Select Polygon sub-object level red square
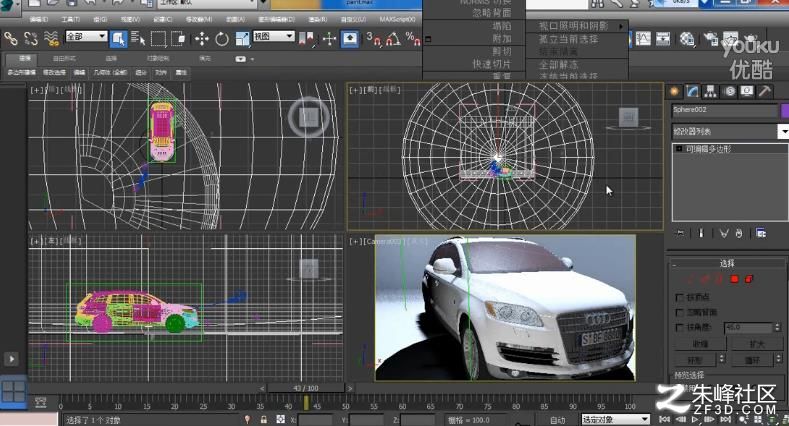Screen dimensions: 789x426 [735, 279]
